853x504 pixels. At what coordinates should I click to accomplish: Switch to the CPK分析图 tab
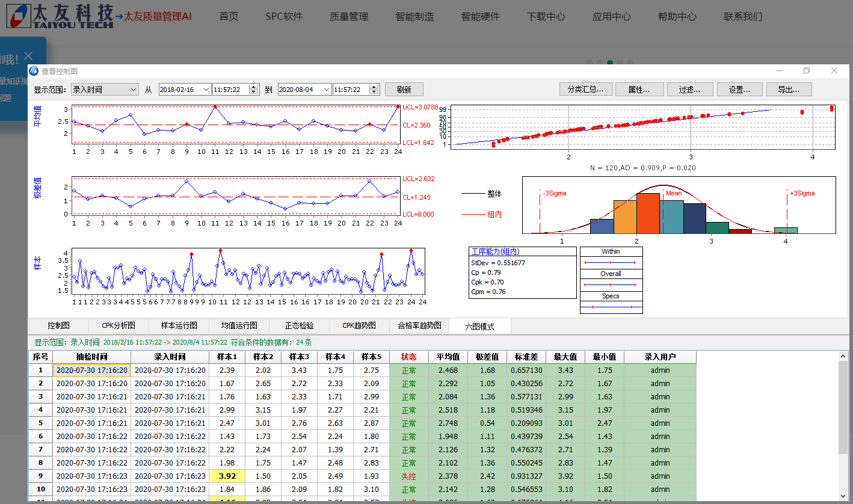(x=119, y=325)
